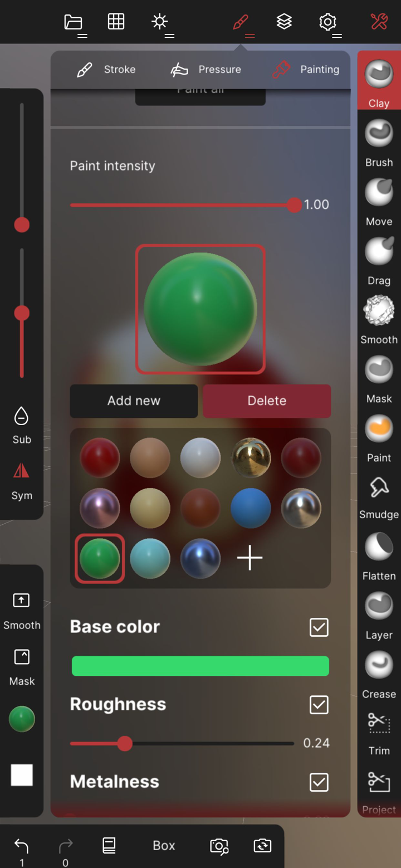Image resolution: width=401 pixels, height=868 pixels.
Task: Open the green material sphere on left panel
Action: pyautogui.click(x=22, y=719)
